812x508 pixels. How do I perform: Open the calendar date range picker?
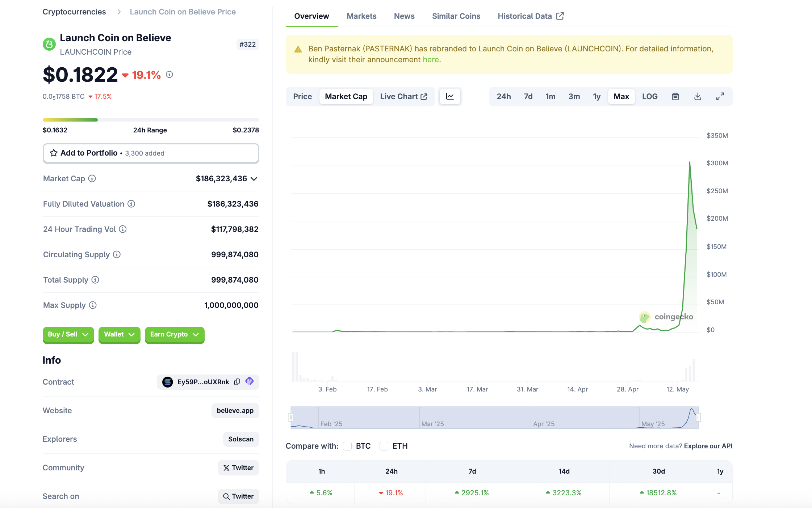click(x=675, y=97)
